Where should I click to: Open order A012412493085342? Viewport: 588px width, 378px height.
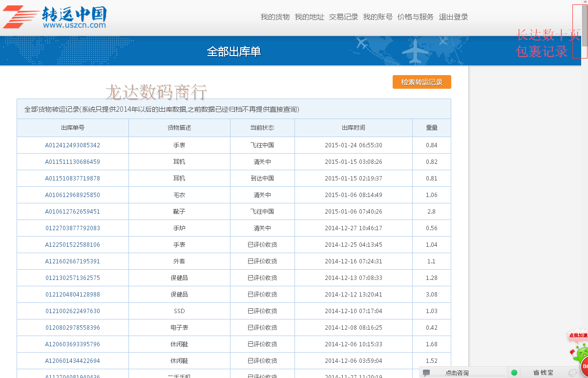[x=73, y=145]
